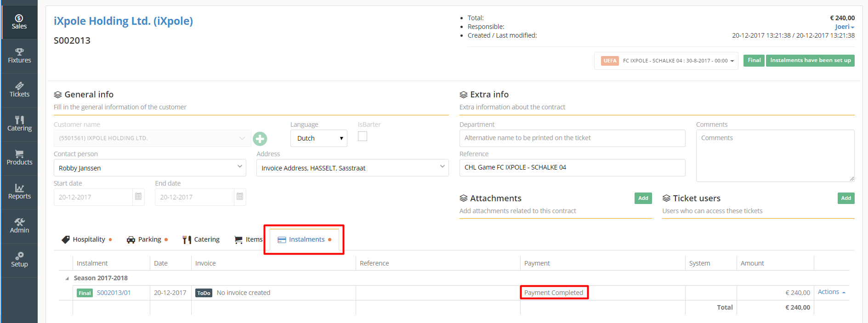Screen dimensions: 868x323
Task: Click the 20-12-2017 instalment date cell
Action: 170,293
